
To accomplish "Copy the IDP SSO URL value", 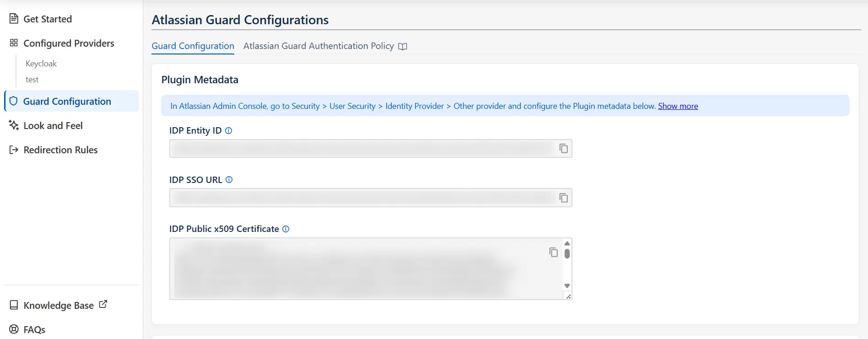I will [564, 198].
